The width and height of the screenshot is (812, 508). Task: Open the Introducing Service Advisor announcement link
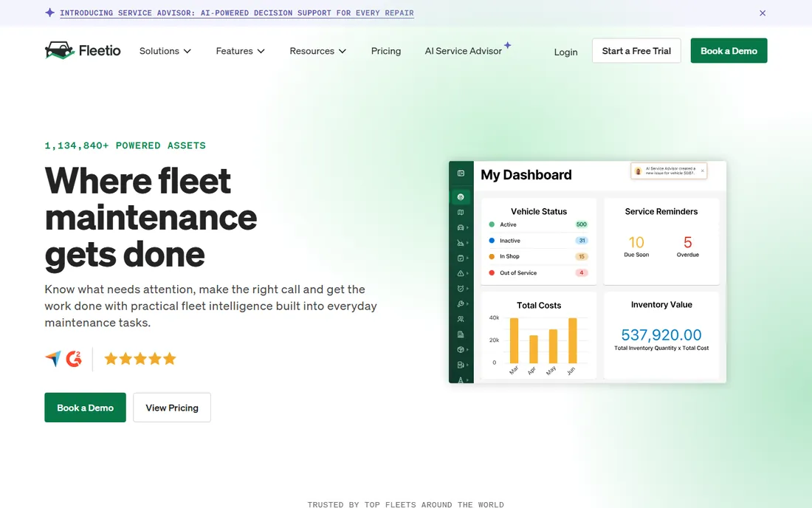237,13
